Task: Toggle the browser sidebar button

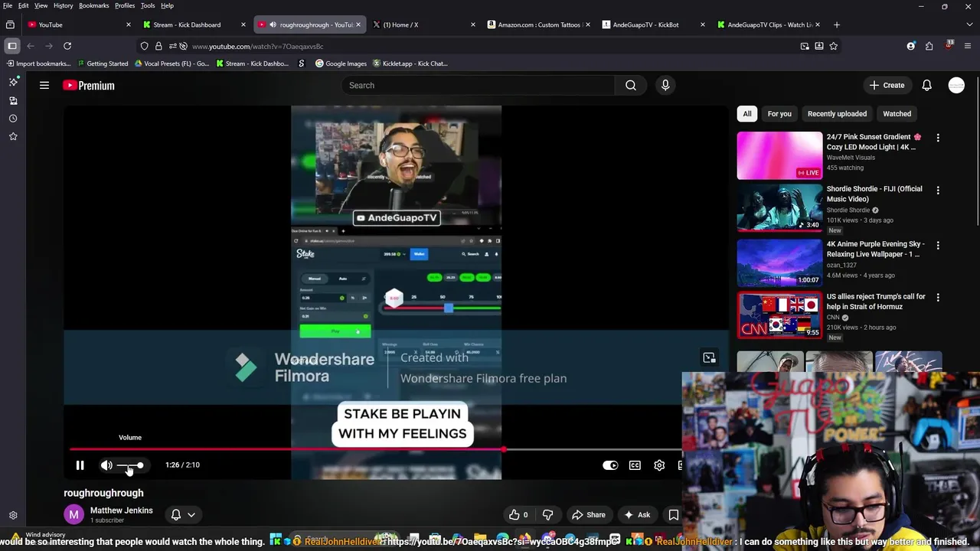Action: (x=12, y=46)
